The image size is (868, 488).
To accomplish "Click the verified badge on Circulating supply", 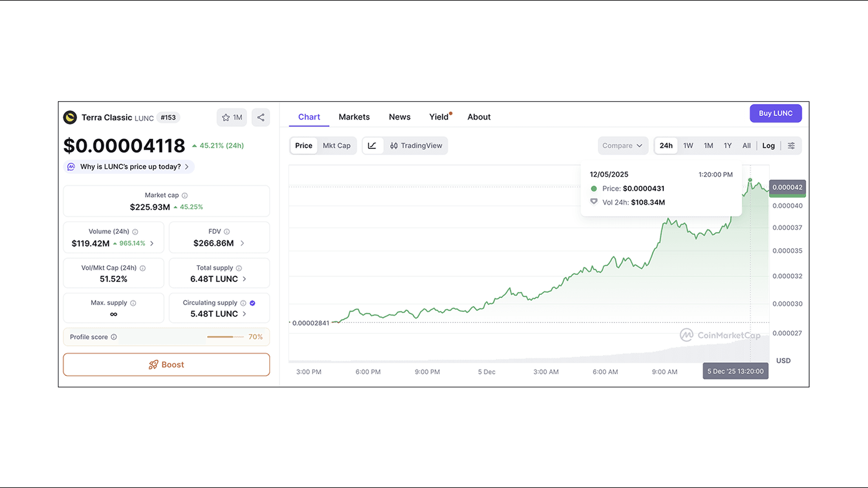I will click(252, 303).
